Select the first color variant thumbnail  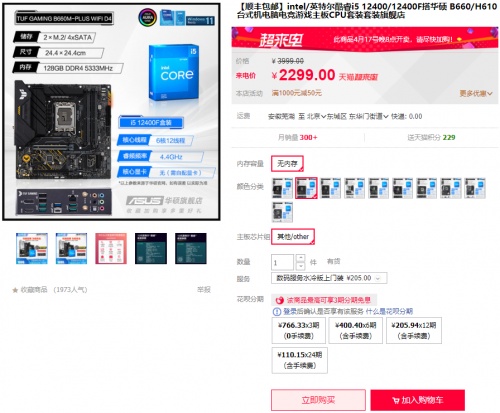(283, 188)
